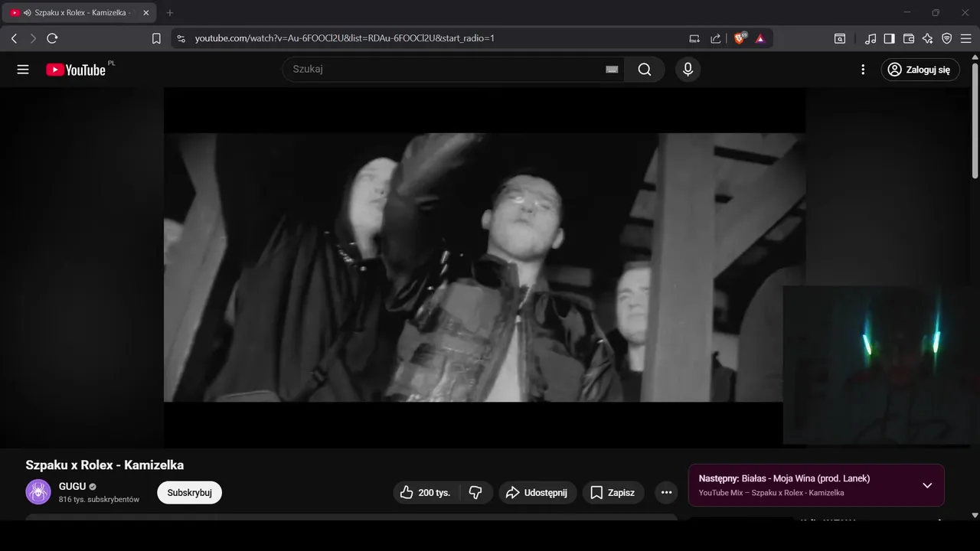
Task: Click Udostępnij share button
Action: click(x=536, y=493)
